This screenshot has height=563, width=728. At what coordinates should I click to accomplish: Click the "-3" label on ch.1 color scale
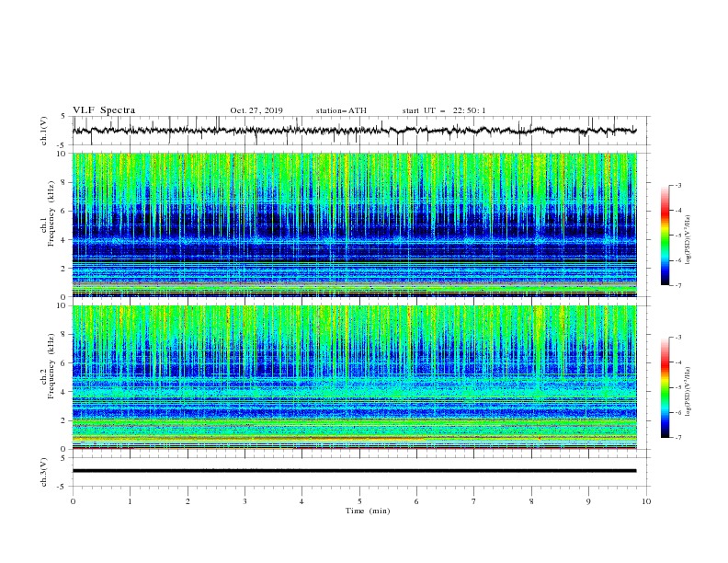point(677,185)
